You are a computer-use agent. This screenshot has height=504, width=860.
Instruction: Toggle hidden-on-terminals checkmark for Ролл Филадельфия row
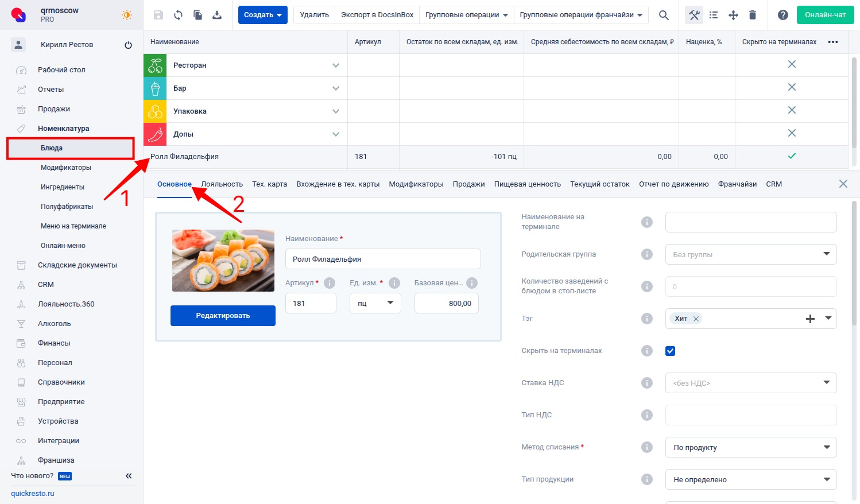coord(792,156)
